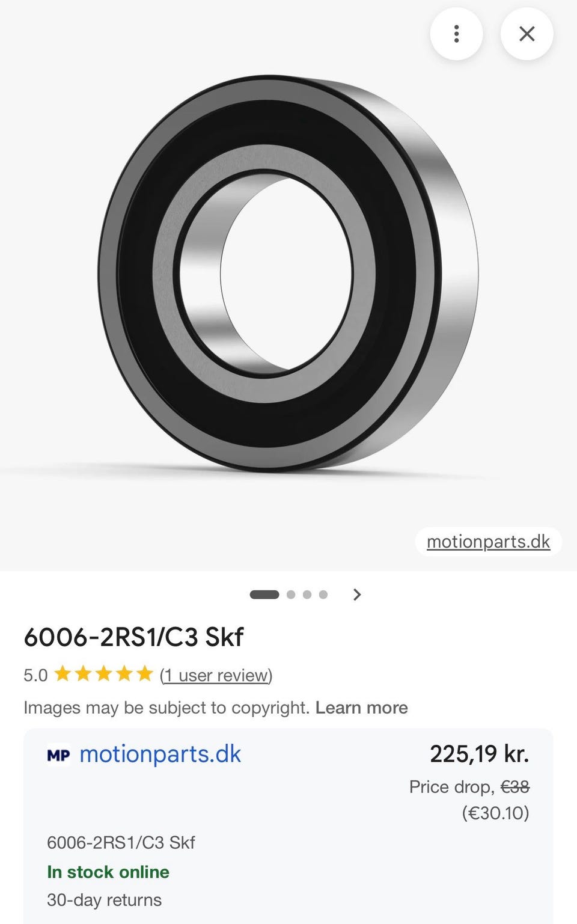Click the 6006-2RS1/C3 Skf listing description
The height and width of the screenshot is (924, 577).
click(121, 843)
